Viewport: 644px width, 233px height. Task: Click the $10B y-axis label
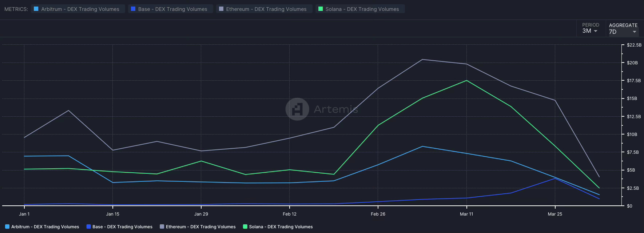coord(632,134)
